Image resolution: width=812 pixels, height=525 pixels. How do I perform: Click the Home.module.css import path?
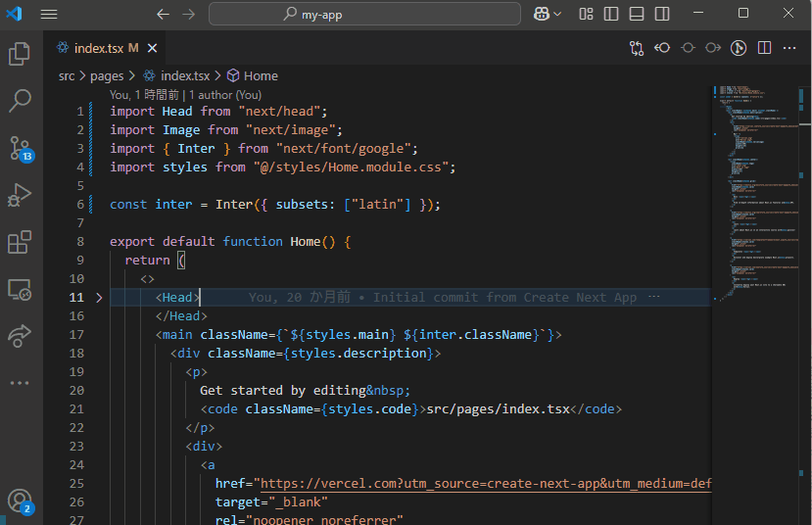click(351, 167)
